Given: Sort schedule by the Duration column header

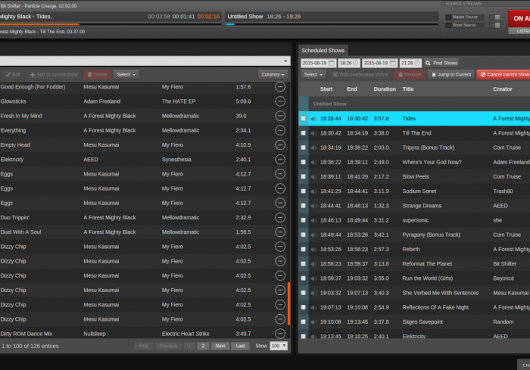Looking at the screenshot, I should [x=385, y=89].
